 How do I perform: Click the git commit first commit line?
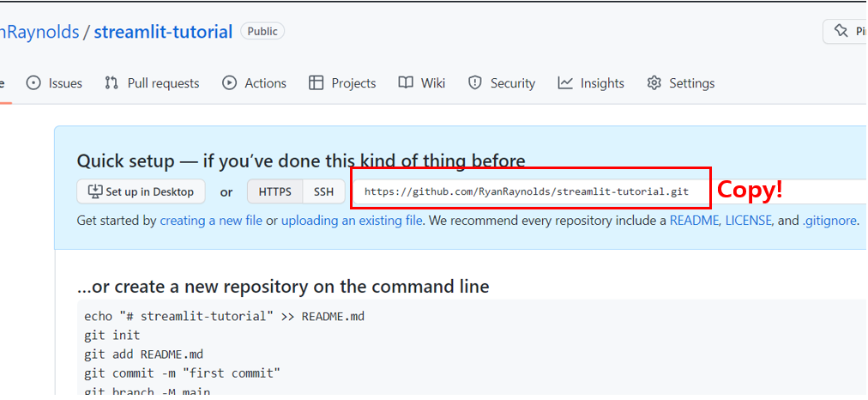click(x=182, y=373)
